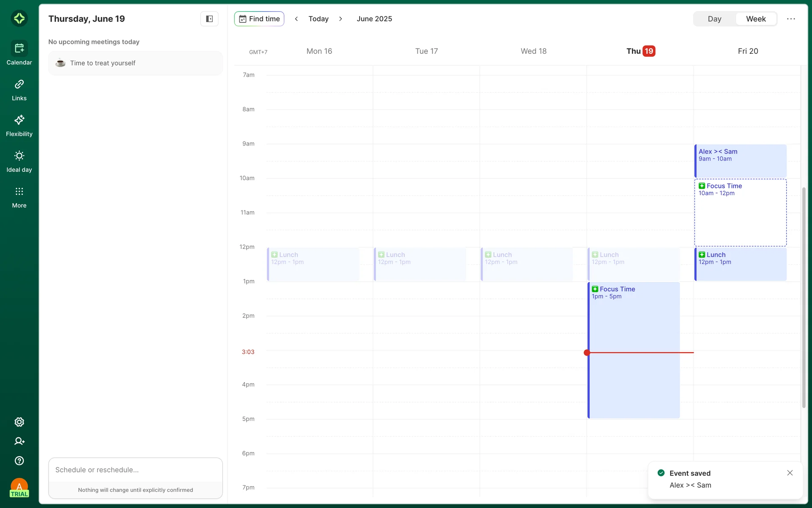Open the help question-mark icon

point(19,461)
